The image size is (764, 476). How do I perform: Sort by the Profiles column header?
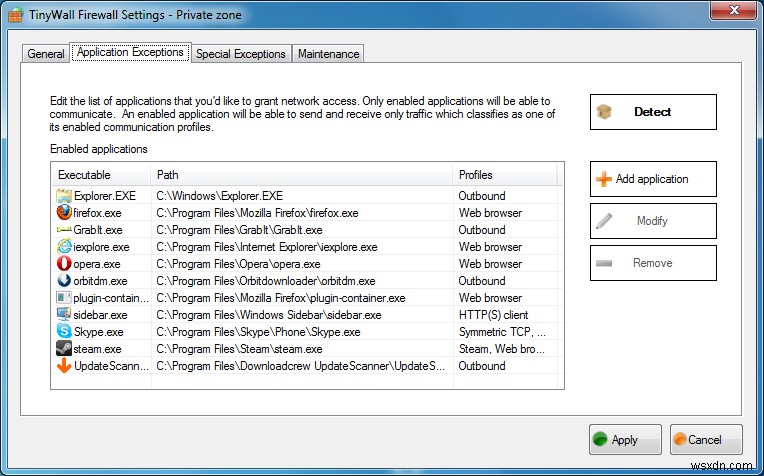point(505,174)
